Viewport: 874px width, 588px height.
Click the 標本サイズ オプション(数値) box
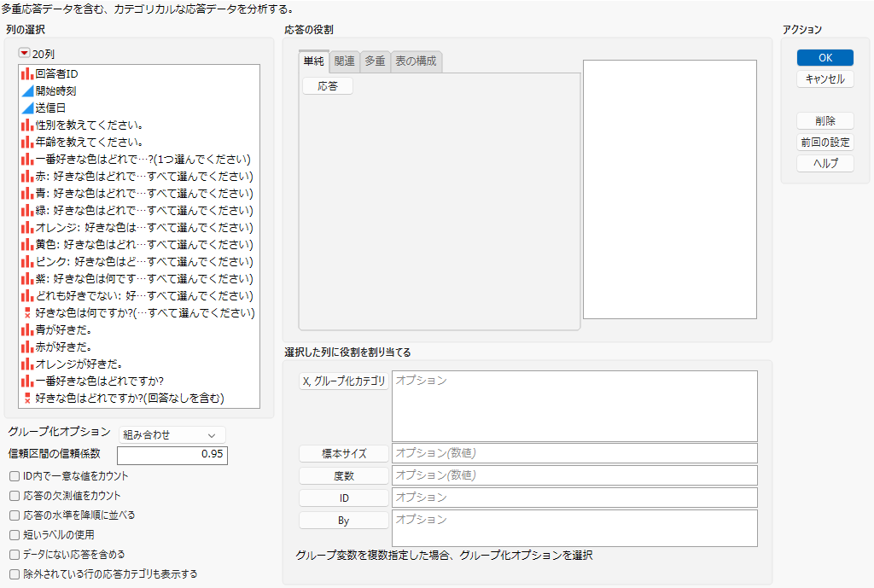[x=574, y=453]
